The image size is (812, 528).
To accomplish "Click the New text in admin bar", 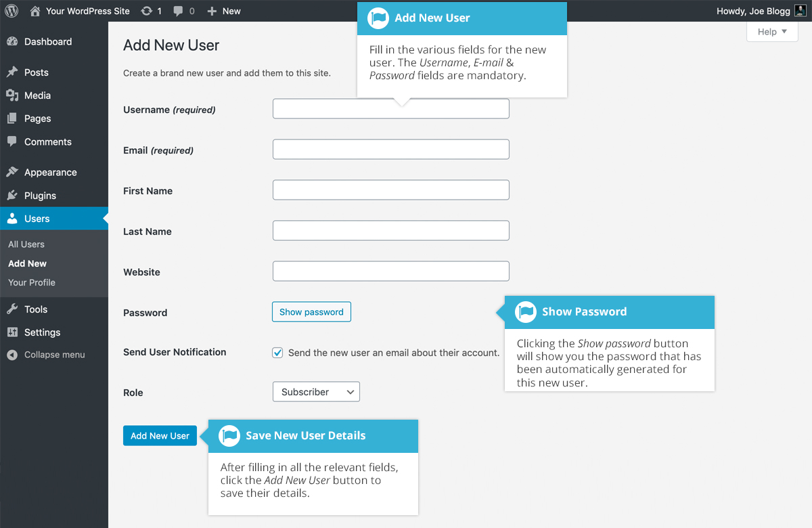I will 231,11.
